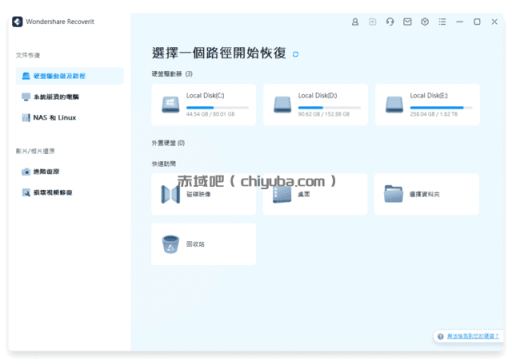Viewport: 512px width, 364px height.
Task: Open the desktop quick access card
Action: point(315,194)
